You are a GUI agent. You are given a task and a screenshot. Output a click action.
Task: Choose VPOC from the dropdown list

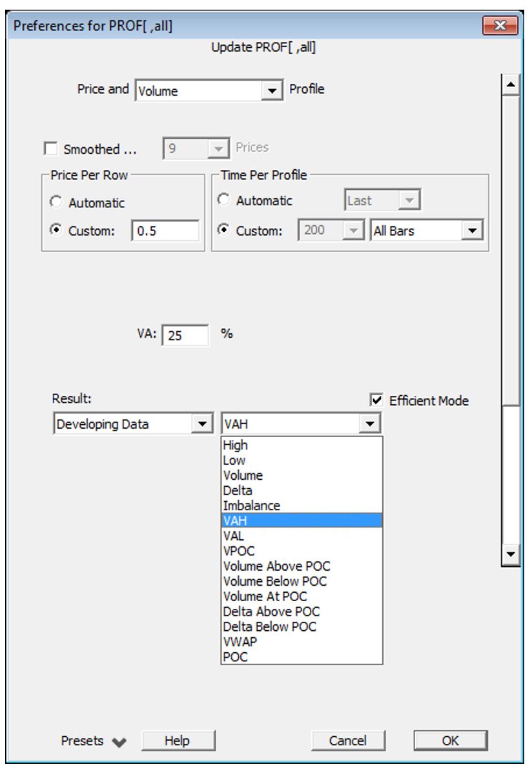(x=239, y=551)
